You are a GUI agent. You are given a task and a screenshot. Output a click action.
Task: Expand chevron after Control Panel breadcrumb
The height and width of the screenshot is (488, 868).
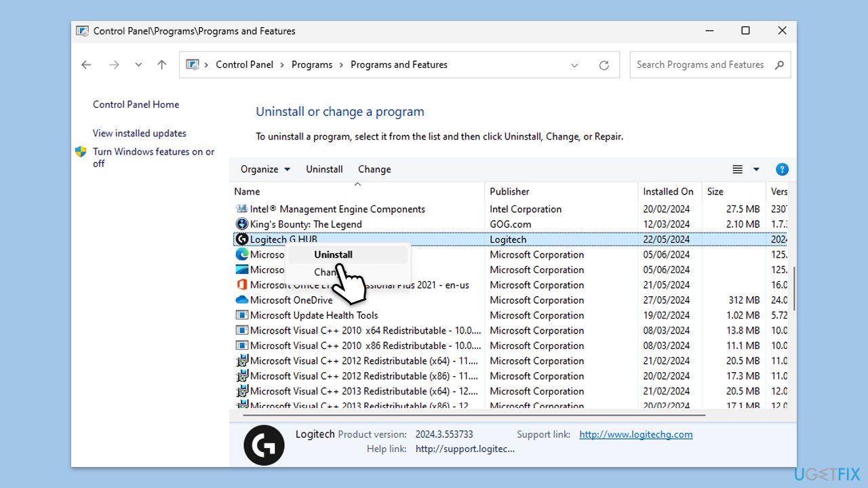coord(283,65)
